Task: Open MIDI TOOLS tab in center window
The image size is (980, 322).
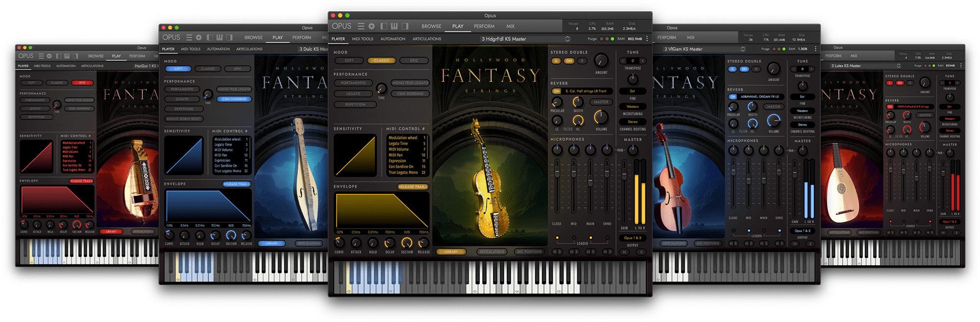Action: click(x=363, y=39)
